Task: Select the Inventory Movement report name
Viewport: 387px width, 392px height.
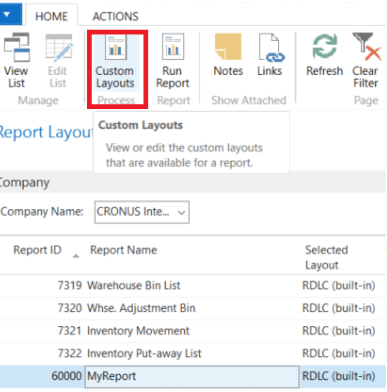Action: 138,331
